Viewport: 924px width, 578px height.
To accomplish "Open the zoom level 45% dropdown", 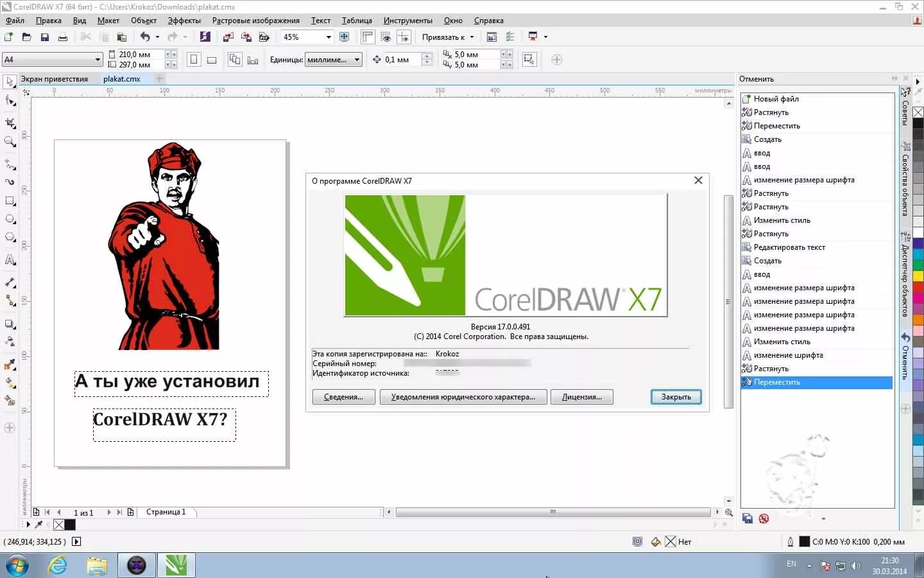I will pos(329,37).
